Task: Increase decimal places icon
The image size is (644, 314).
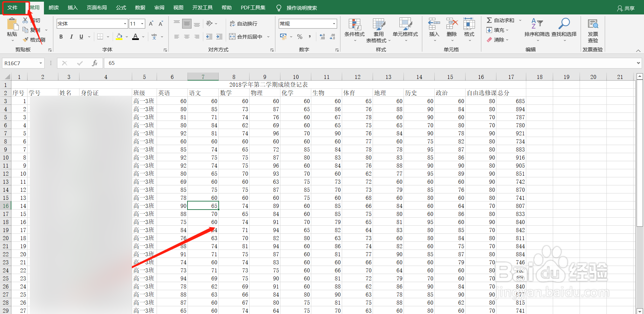Action: (322, 37)
